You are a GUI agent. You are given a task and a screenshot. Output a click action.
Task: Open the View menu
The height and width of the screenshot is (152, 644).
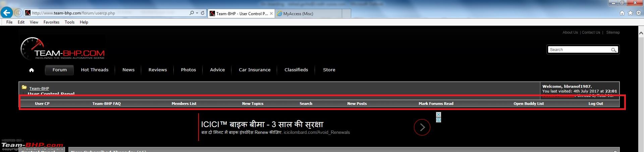34,22
